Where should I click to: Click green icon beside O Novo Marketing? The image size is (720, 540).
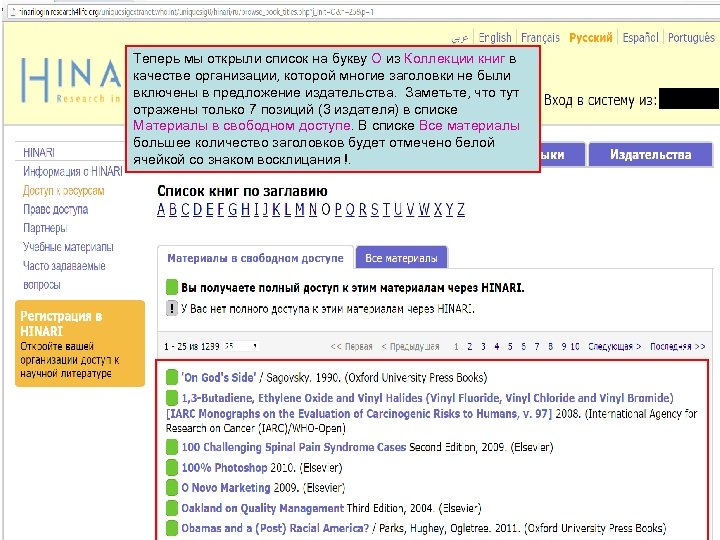tap(172, 488)
